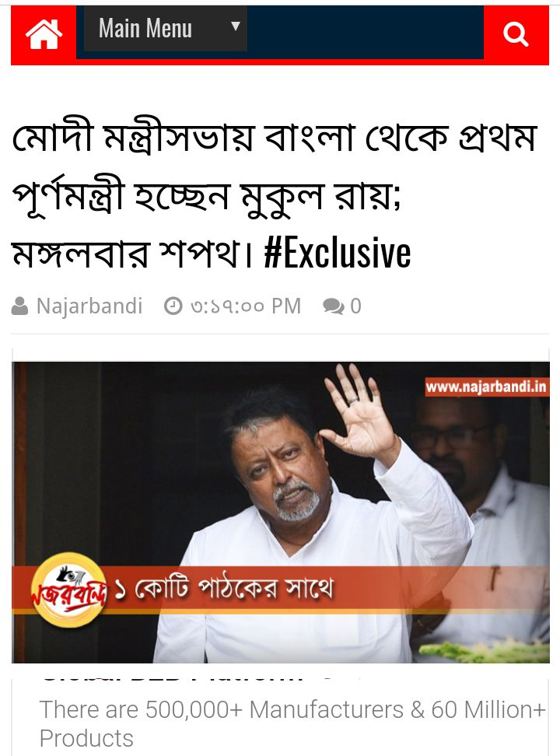Open the comment count 0
The image size is (560, 756).
(355, 306)
